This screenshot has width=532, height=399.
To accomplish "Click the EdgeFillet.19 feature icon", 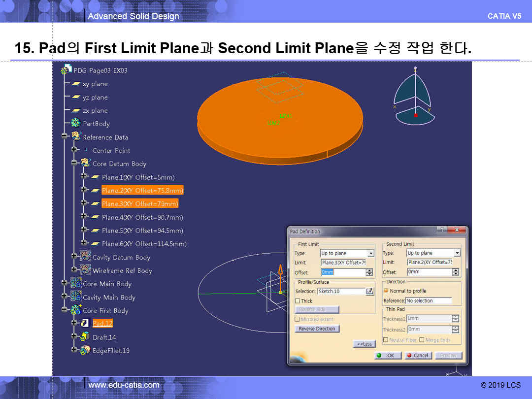I will coord(85,350).
